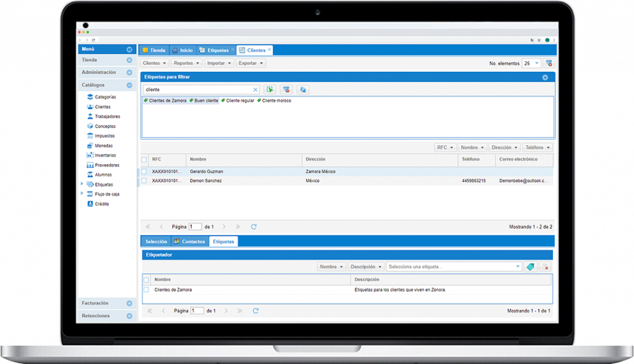634x364 pixels.
Task: Check the box for Gerardo Guzman row
Action: pyautogui.click(x=144, y=171)
